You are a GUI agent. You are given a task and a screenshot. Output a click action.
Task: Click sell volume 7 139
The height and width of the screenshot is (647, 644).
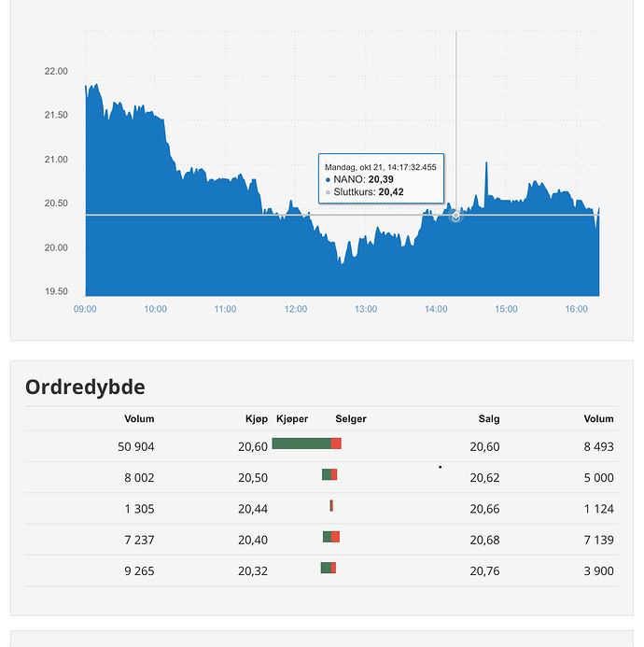click(598, 541)
